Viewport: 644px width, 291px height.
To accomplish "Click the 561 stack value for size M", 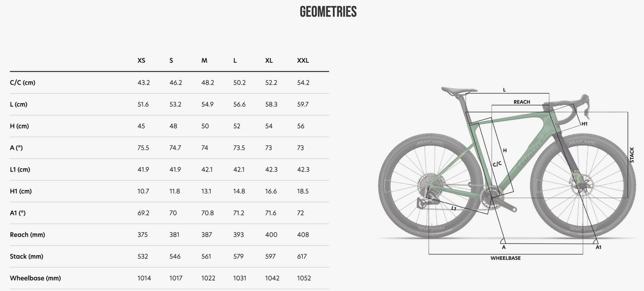I will click(x=206, y=257).
